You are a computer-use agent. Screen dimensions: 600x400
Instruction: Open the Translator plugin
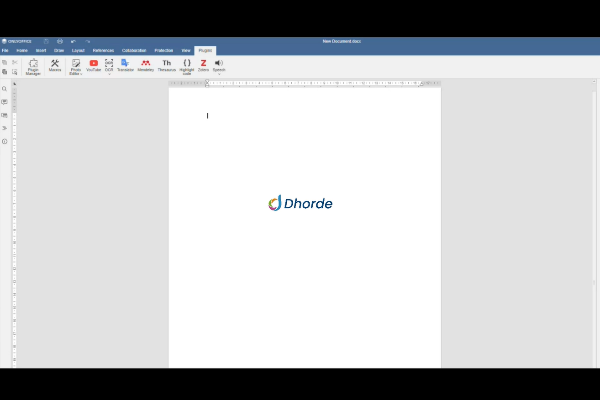click(125, 66)
